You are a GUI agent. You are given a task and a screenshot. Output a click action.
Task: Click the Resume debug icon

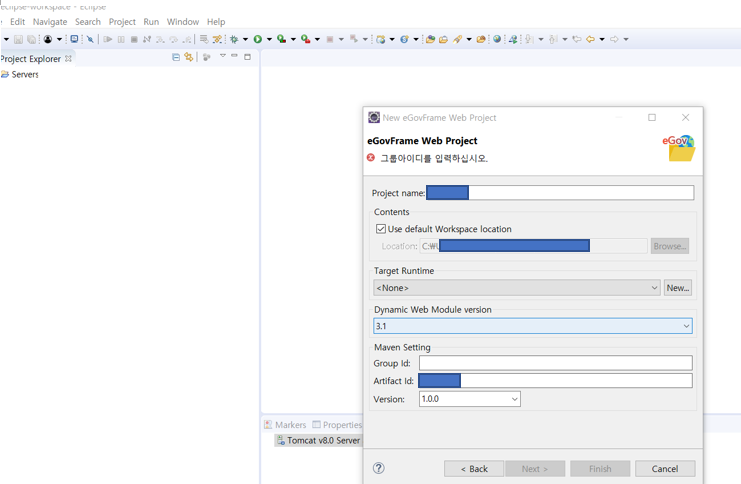[108, 39]
